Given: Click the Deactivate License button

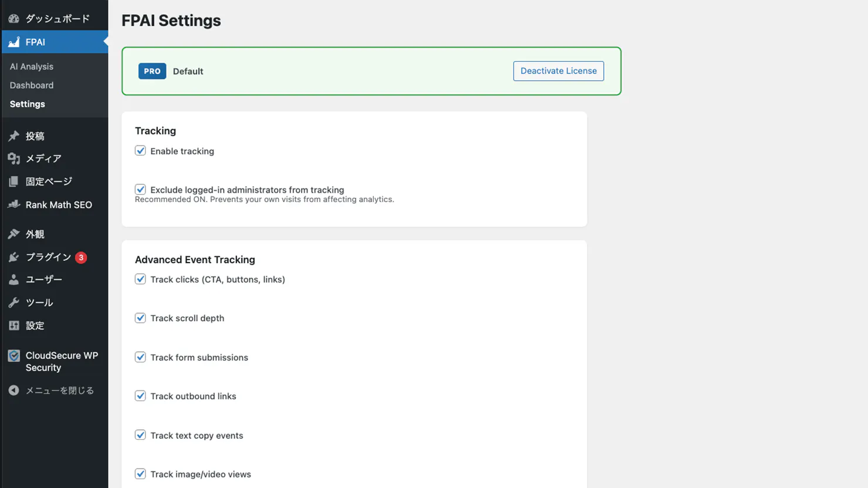Looking at the screenshot, I should click(558, 71).
